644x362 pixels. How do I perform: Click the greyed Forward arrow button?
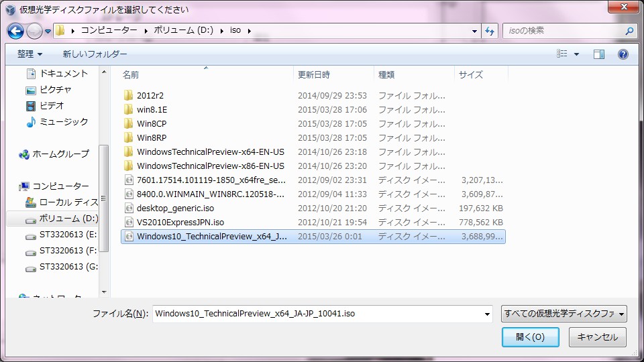(34, 31)
